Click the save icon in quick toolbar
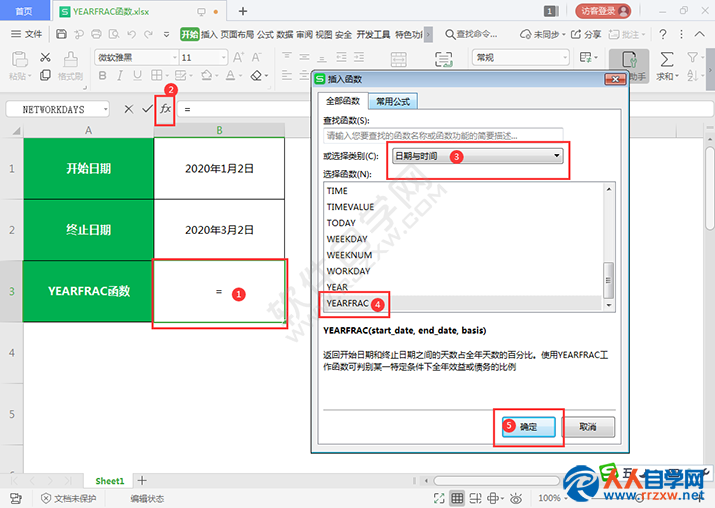The height and width of the screenshot is (508, 715). (x=62, y=34)
